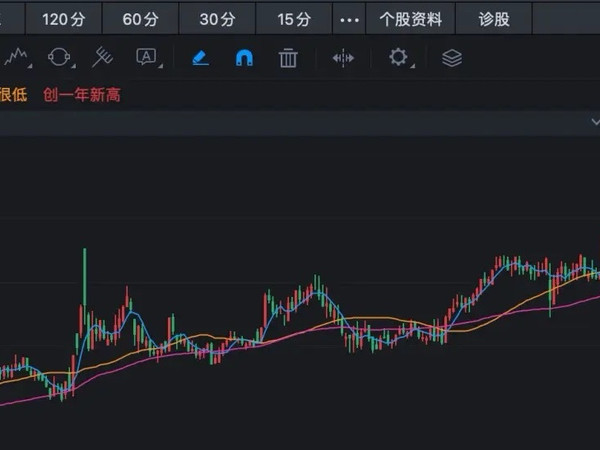Open the layers stack icon
The image size is (600, 450).
pos(452,58)
